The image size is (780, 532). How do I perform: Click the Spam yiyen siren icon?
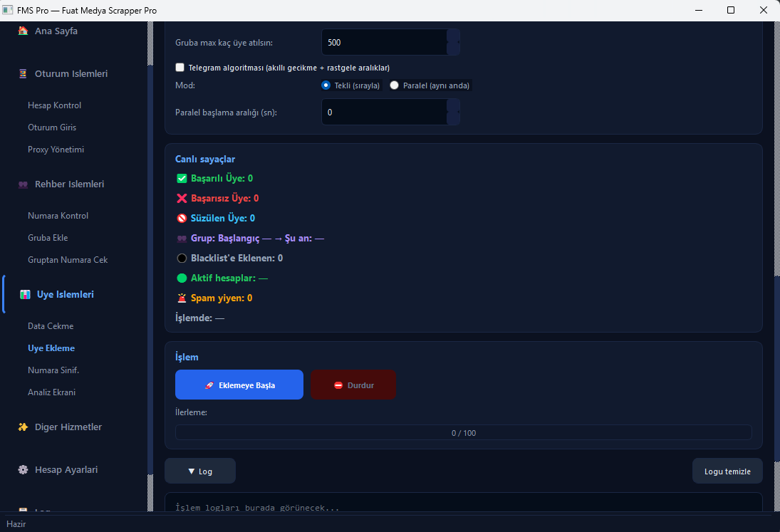point(181,298)
